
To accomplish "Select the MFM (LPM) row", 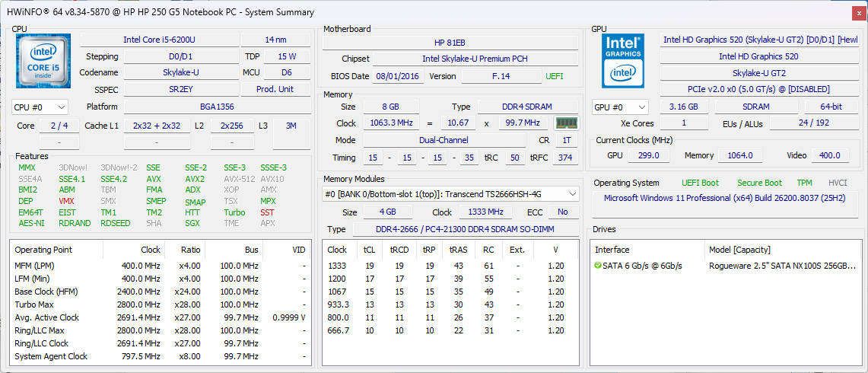I will click(161, 266).
